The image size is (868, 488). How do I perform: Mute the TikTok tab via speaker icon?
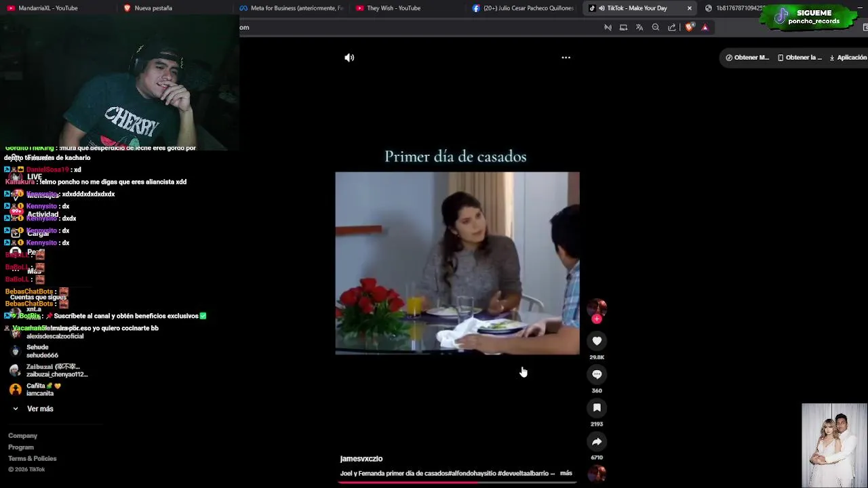click(x=601, y=8)
